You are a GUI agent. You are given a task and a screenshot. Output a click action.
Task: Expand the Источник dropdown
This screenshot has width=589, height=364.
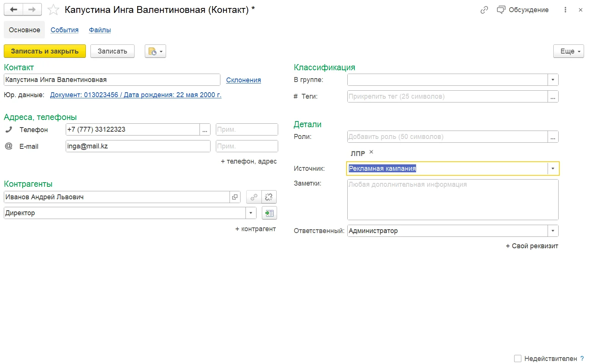point(553,169)
